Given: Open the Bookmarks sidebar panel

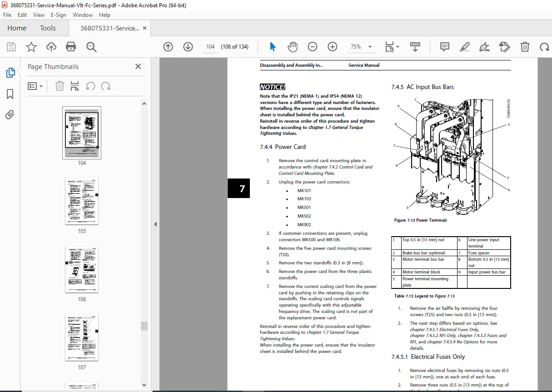Looking at the screenshot, I should point(10,94).
